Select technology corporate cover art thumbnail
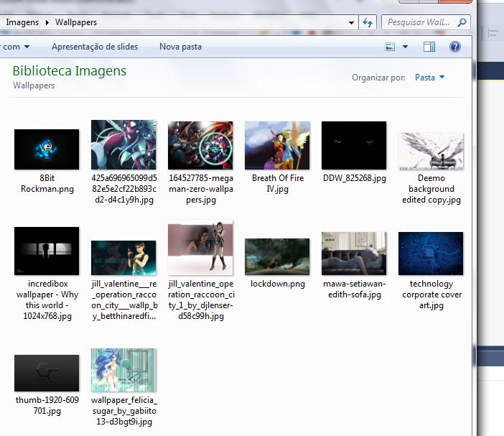 pos(431,254)
